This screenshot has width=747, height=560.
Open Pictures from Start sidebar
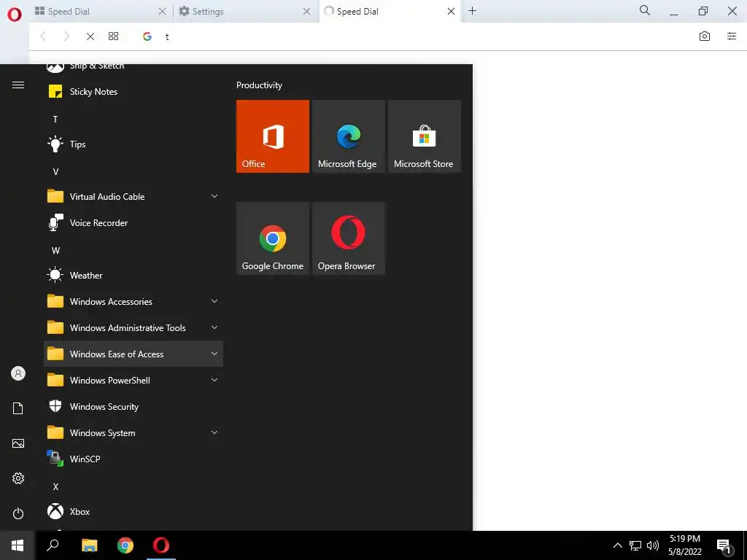coord(18,443)
